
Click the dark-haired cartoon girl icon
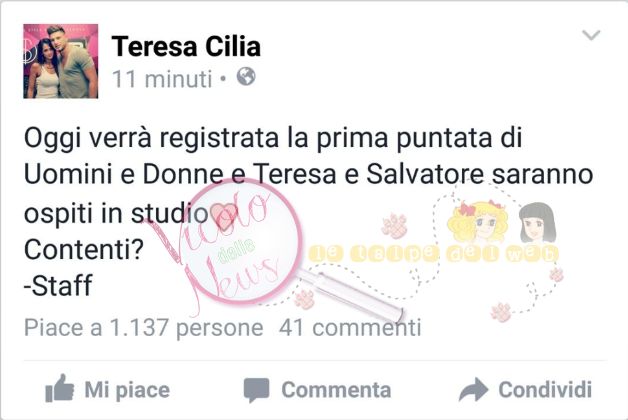click(x=537, y=223)
